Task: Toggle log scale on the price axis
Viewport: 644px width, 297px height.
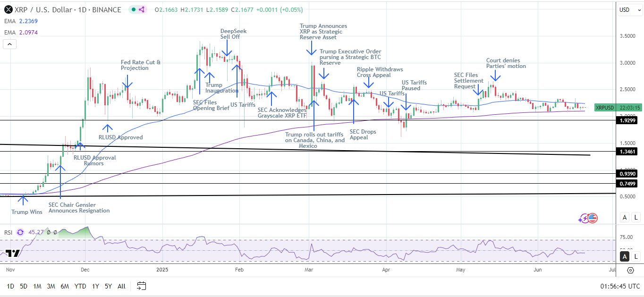Action: [x=636, y=217]
